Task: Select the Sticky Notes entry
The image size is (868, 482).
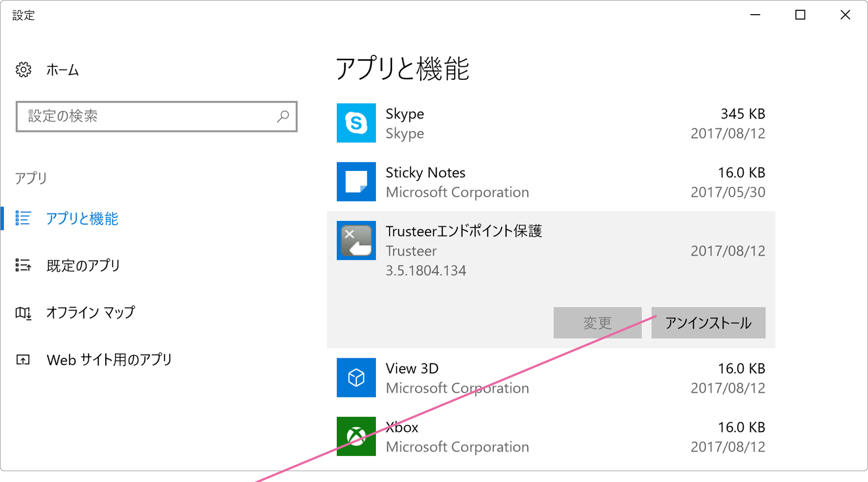Action: tap(551, 182)
